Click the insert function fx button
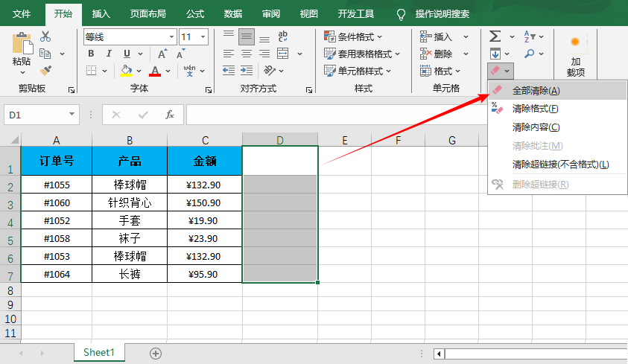Screen dimensions: 628x364 tap(170, 115)
